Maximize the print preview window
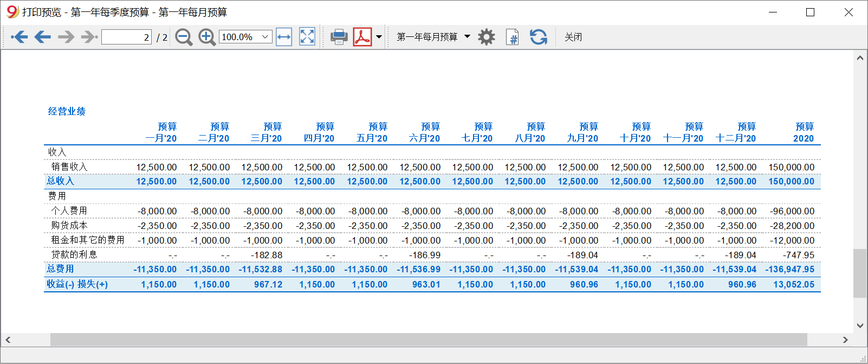 tap(811, 12)
